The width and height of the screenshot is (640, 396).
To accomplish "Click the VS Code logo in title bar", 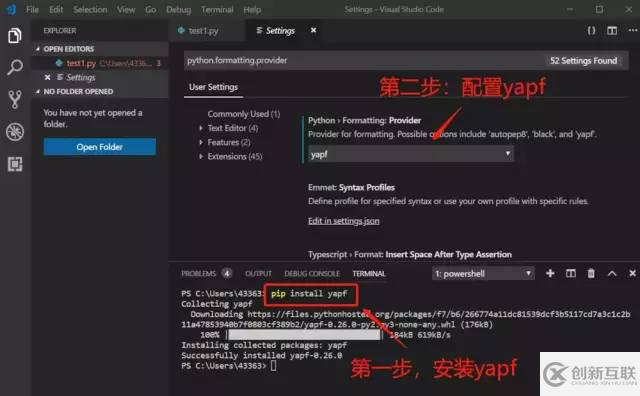I will 11,9.
